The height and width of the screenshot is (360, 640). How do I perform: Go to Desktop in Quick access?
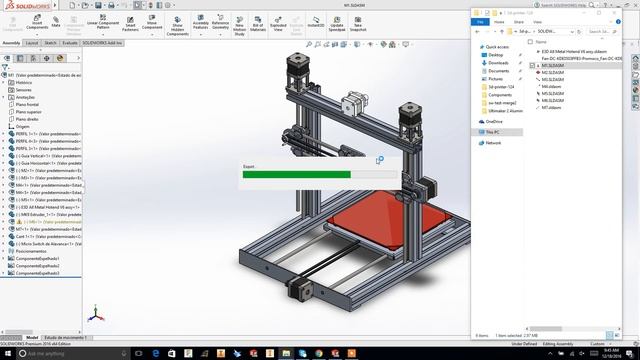pos(496,55)
